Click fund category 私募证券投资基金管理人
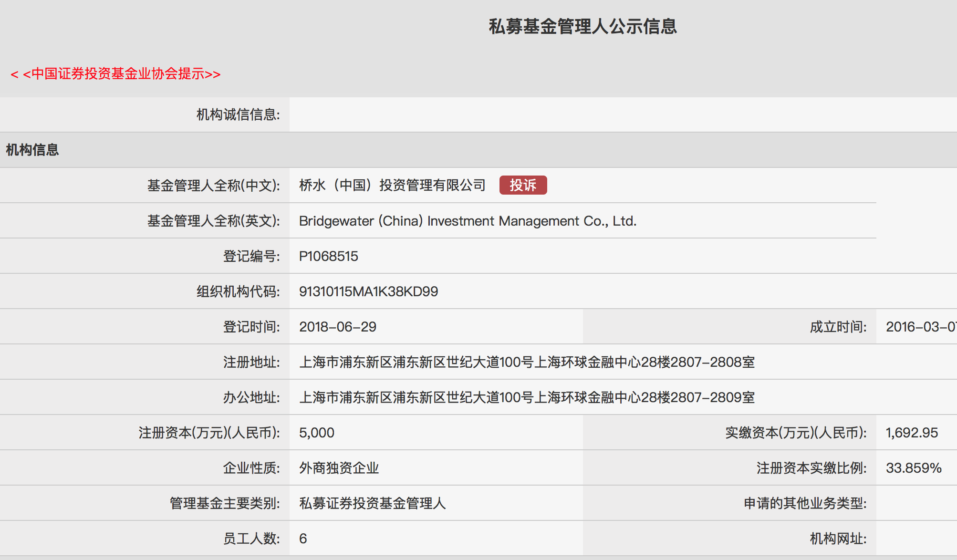957x560 pixels. [372, 503]
